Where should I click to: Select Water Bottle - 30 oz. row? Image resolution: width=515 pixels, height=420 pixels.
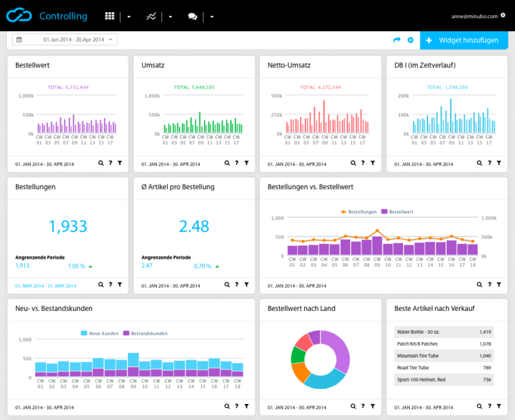pyautogui.click(x=444, y=332)
